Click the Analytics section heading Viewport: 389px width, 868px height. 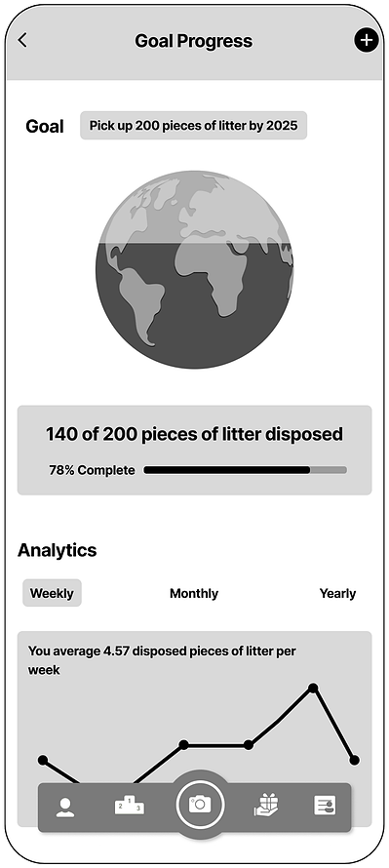pos(57,550)
